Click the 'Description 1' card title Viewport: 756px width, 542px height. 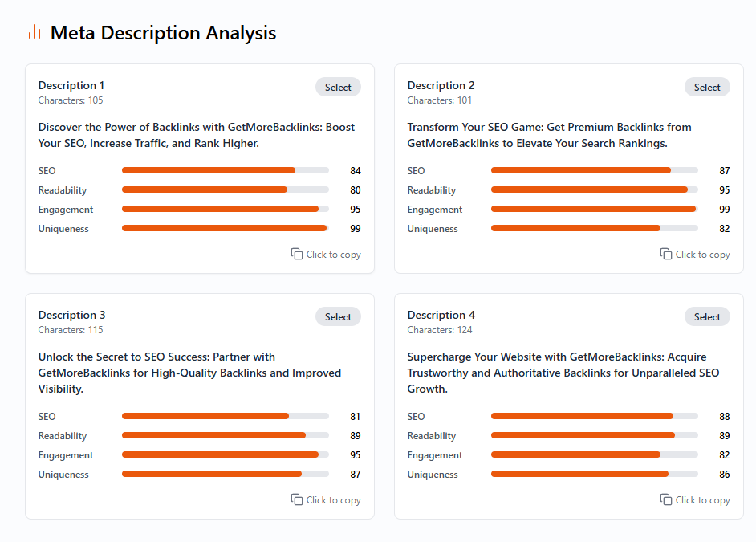point(71,85)
